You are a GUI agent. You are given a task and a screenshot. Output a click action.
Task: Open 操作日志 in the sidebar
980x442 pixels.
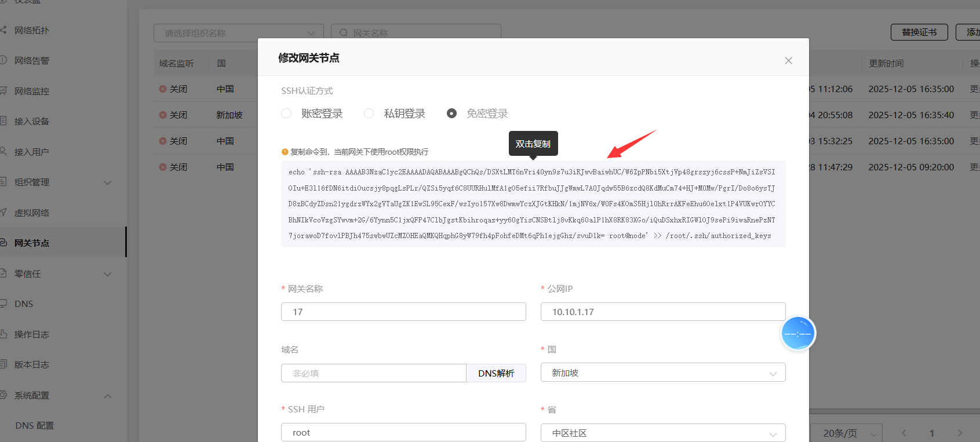point(32,334)
